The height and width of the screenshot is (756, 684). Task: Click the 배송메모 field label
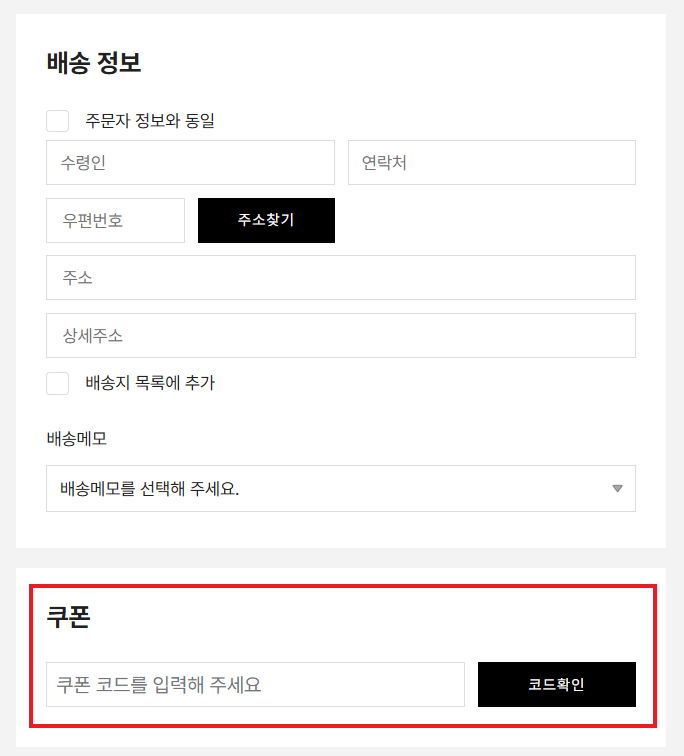(x=76, y=439)
